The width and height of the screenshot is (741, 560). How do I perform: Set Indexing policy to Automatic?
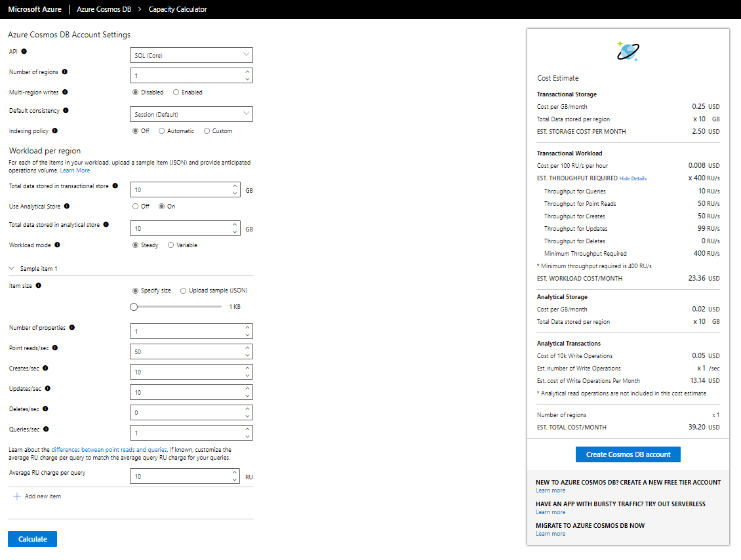click(x=161, y=131)
